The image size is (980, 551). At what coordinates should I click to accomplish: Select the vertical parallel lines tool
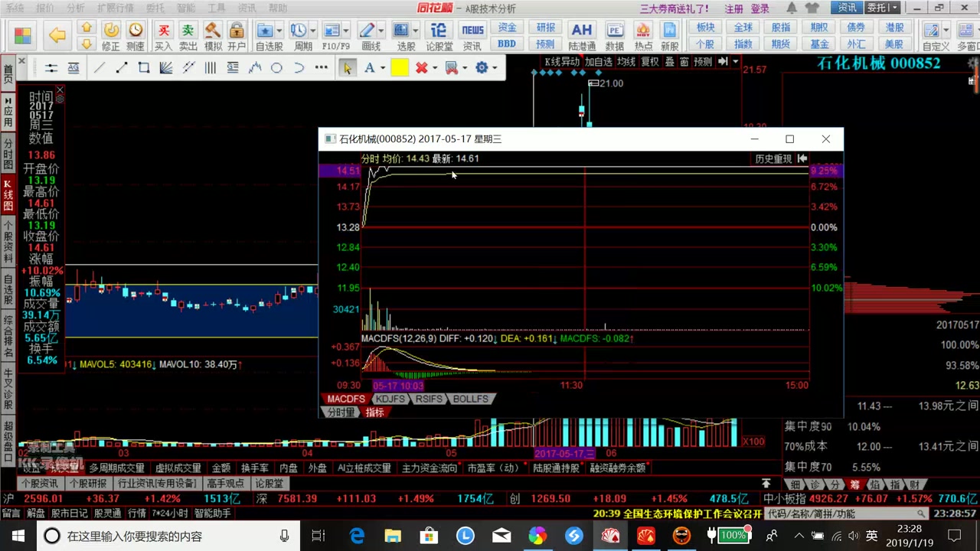210,68
